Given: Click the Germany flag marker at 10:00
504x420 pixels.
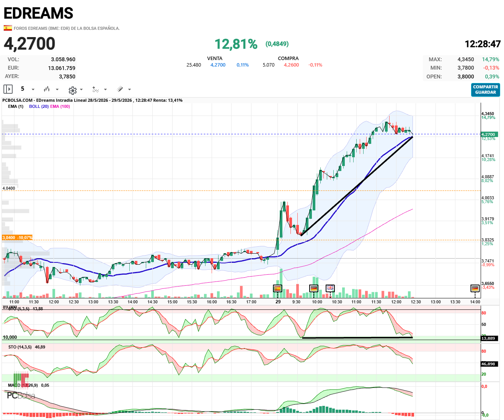Looking at the screenshot, I should (x=314, y=288).
